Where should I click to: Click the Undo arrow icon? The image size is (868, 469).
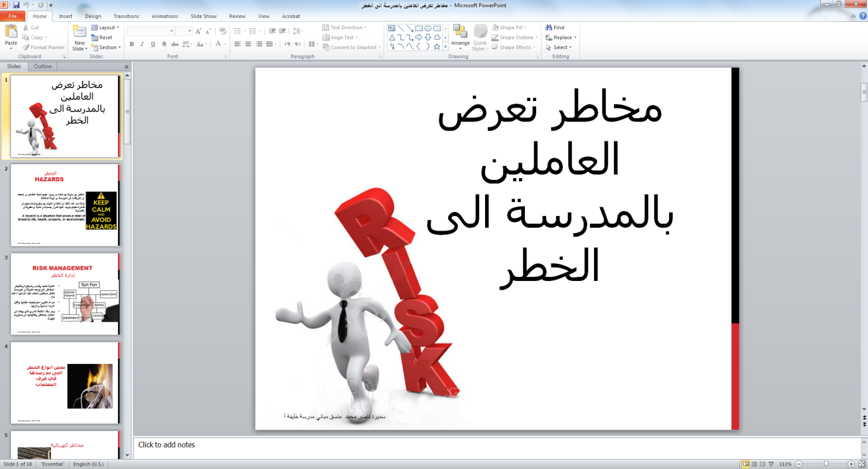click(x=26, y=5)
